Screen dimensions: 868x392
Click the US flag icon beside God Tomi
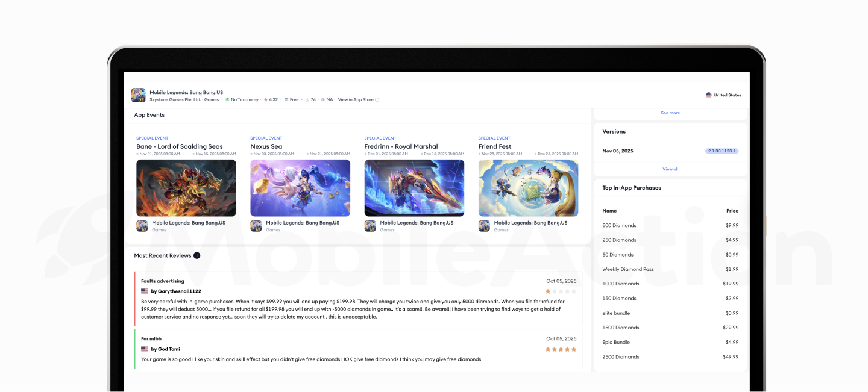pyautogui.click(x=145, y=349)
